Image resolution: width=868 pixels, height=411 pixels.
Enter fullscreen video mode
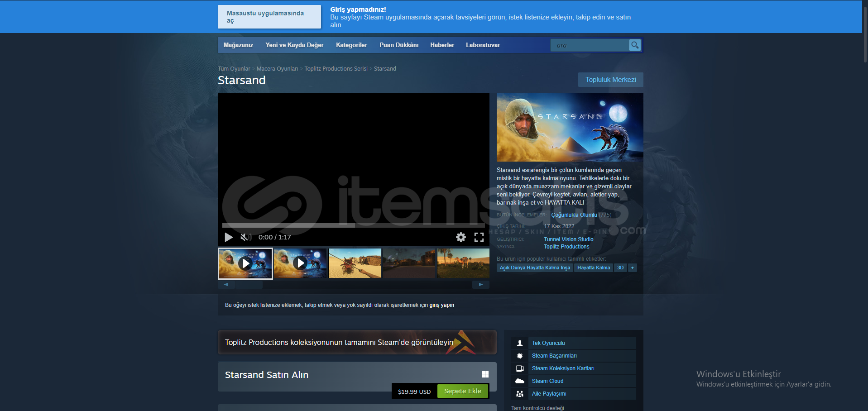[x=479, y=237]
